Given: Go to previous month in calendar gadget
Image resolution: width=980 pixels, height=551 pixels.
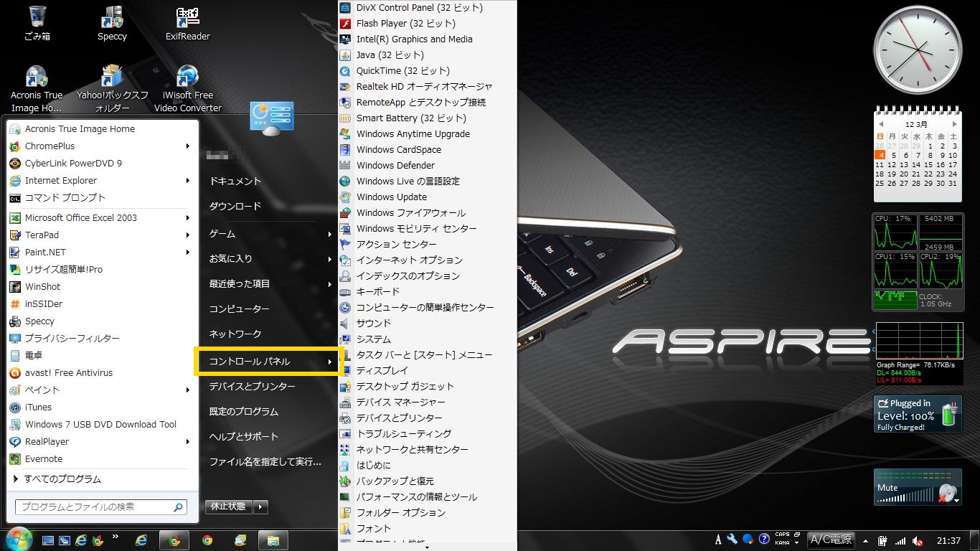Looking at the screenshot, I should coord(880,124).
